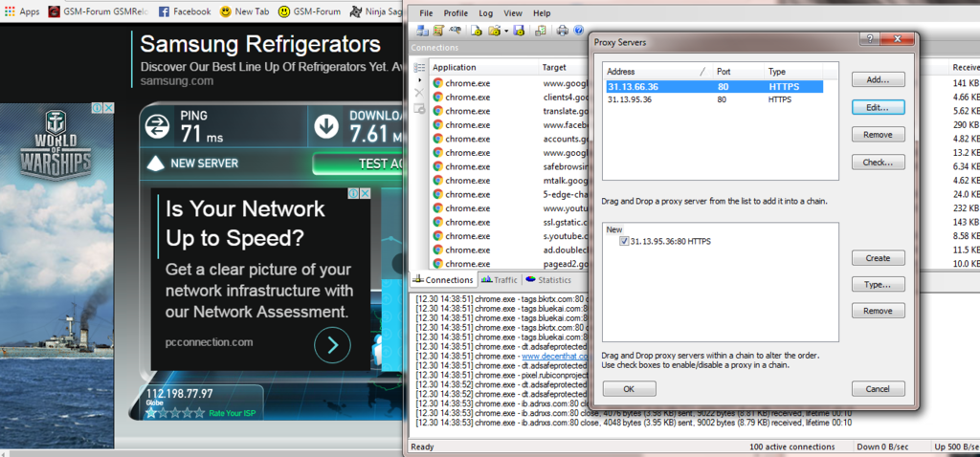The height and width of the screenshot is (457, 980).
Task: Open Proxification Rules toolbar icon
Action: [x=438, y=30]
